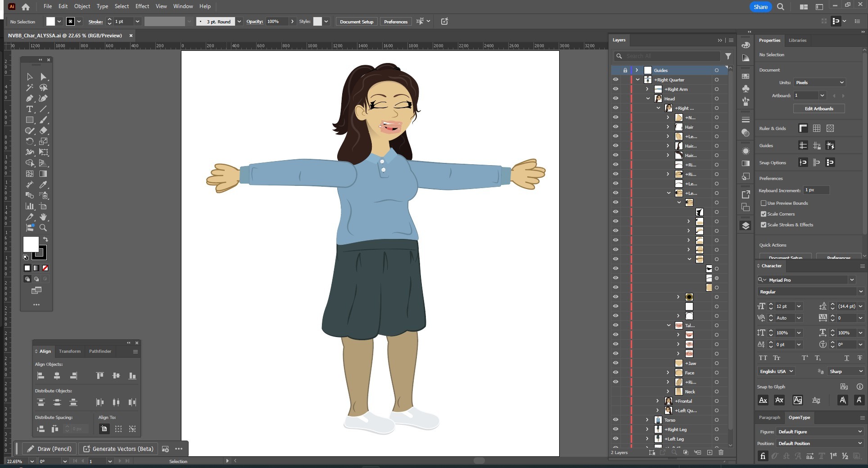868x468 pixels.
Task: Click Horizontal Align Center in the Align panel
Action: [57, 376]
